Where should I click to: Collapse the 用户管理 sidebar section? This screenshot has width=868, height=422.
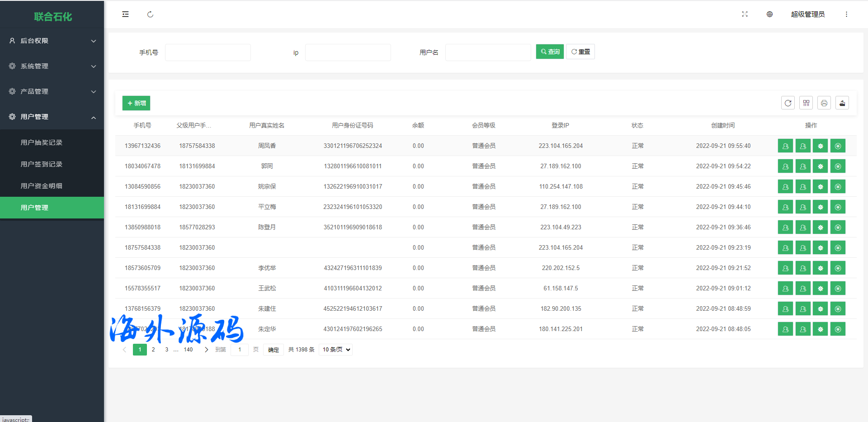pos(52,117)
